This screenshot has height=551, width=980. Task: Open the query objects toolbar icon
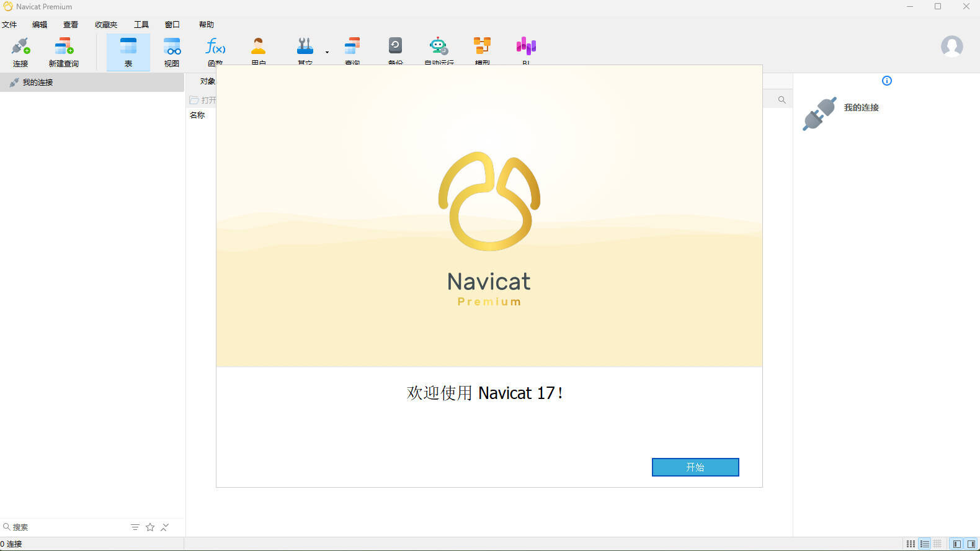(x=352, y=47)
